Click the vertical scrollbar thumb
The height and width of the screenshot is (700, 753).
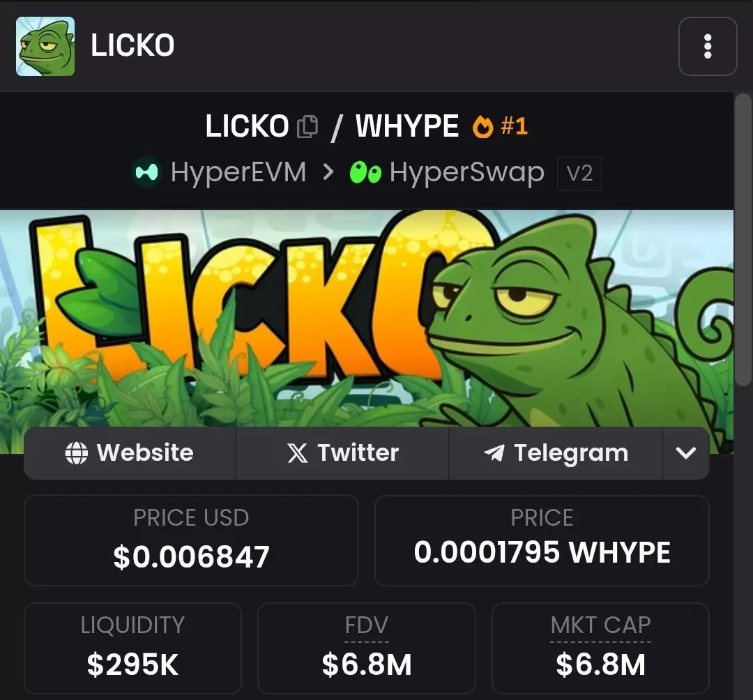pos(743,239)
